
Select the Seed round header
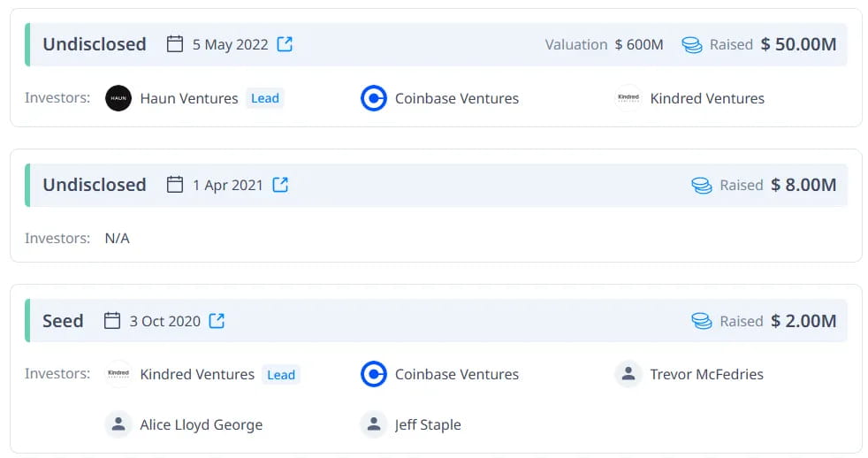click(436, 321)
